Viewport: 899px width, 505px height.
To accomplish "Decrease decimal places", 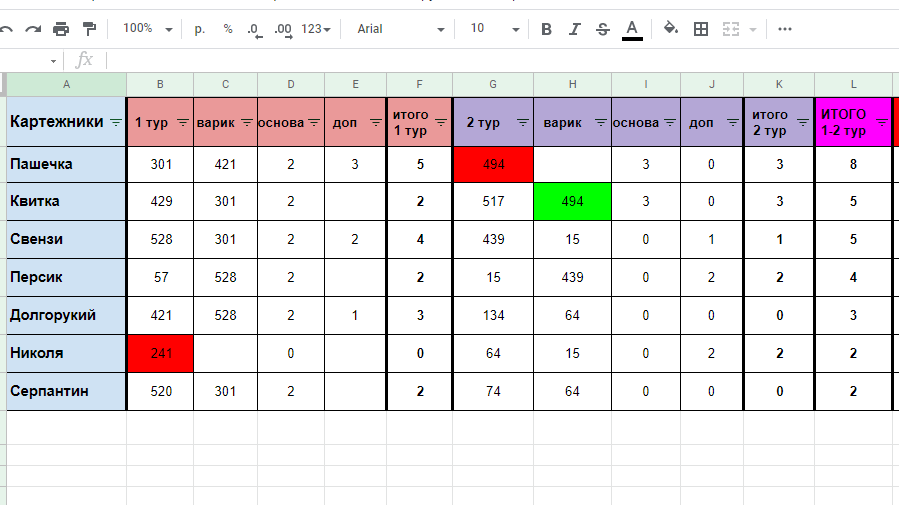I will [x=255, y=29].
